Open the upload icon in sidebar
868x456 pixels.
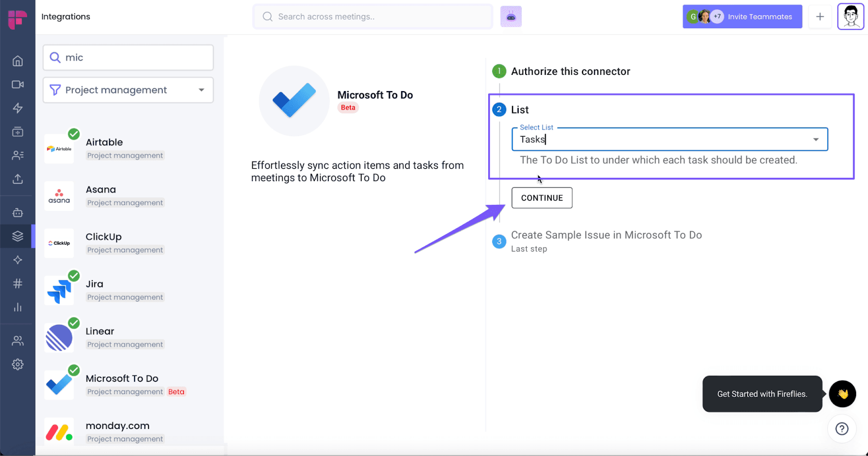18,179
